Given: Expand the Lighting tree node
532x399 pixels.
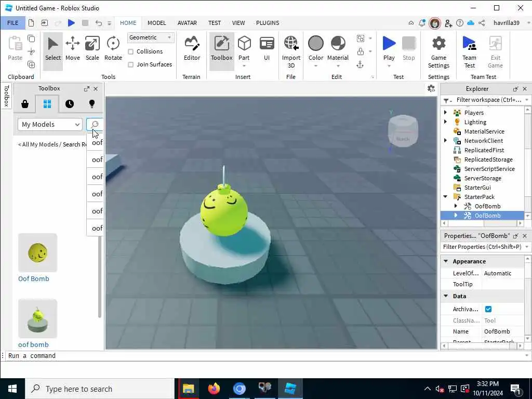Looking at the screenshot, I should click(x=445, y=122).
